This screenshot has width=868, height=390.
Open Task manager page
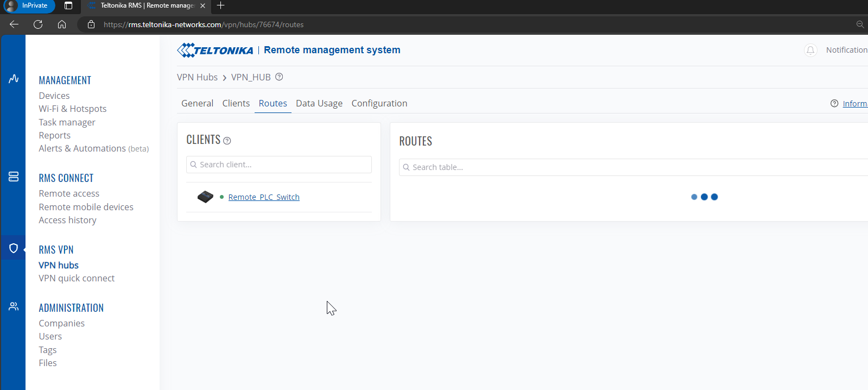coord(67,122)
